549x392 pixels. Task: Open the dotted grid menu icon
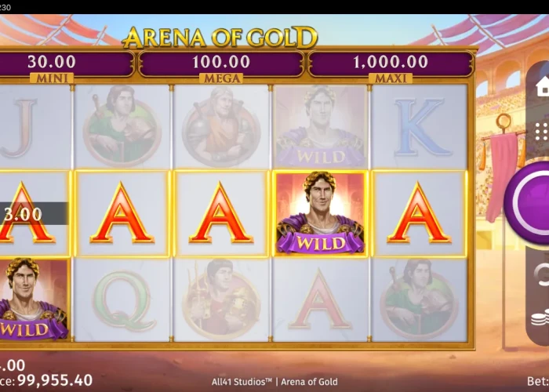pyautogui.click(x=542, y=132)
